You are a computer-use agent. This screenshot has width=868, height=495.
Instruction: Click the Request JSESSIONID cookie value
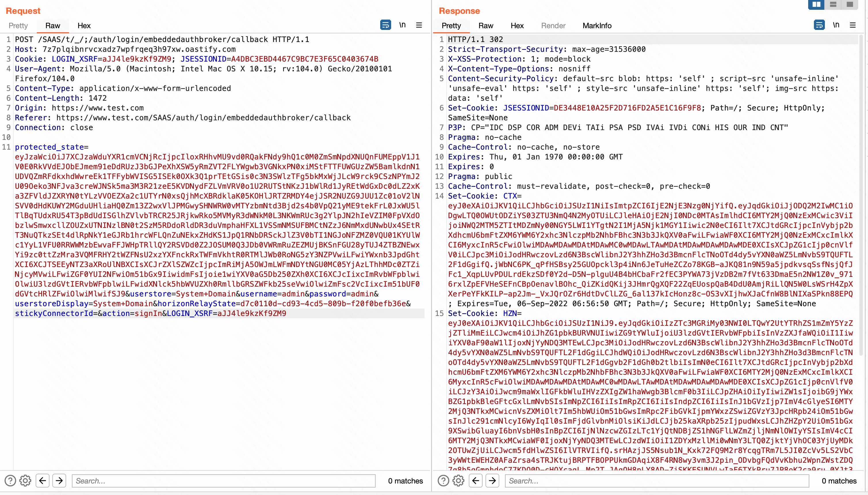tap(304, 59)
